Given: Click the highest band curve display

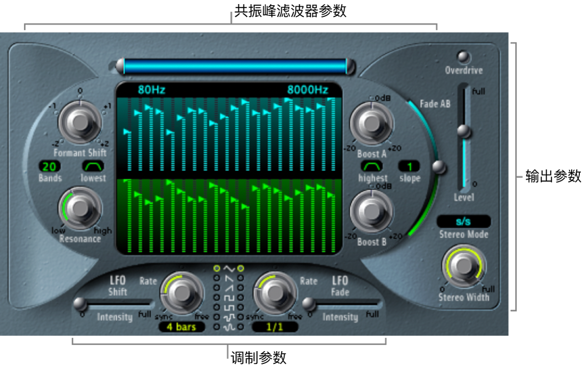Looking at the screenshot, I should coord(370,165).
